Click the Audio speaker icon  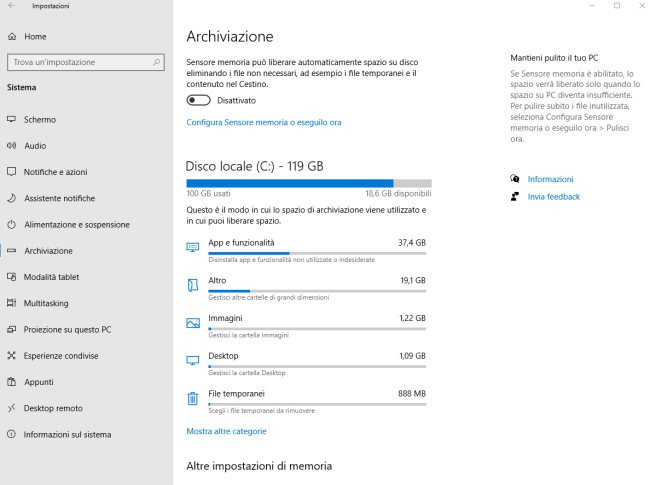12,146
